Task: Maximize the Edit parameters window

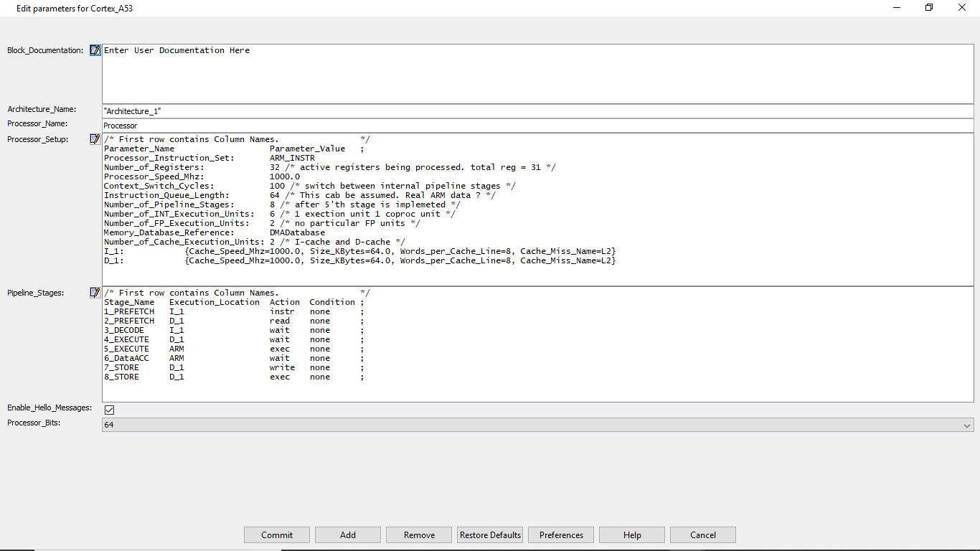Action: (929, 8)
